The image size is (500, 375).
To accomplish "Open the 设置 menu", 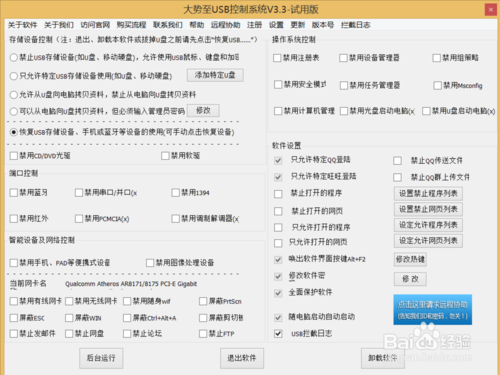I will (x=276, y=25).
